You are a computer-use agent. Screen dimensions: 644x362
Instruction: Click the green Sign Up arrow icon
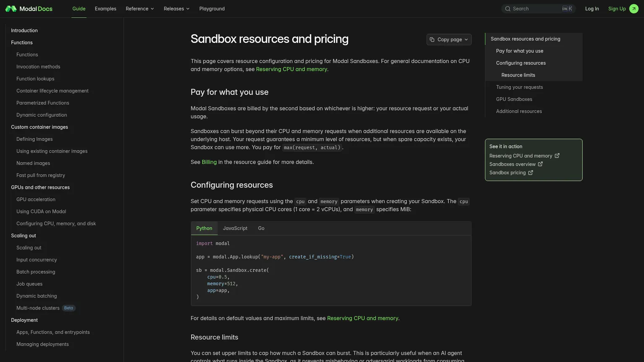tap(634, 9)
